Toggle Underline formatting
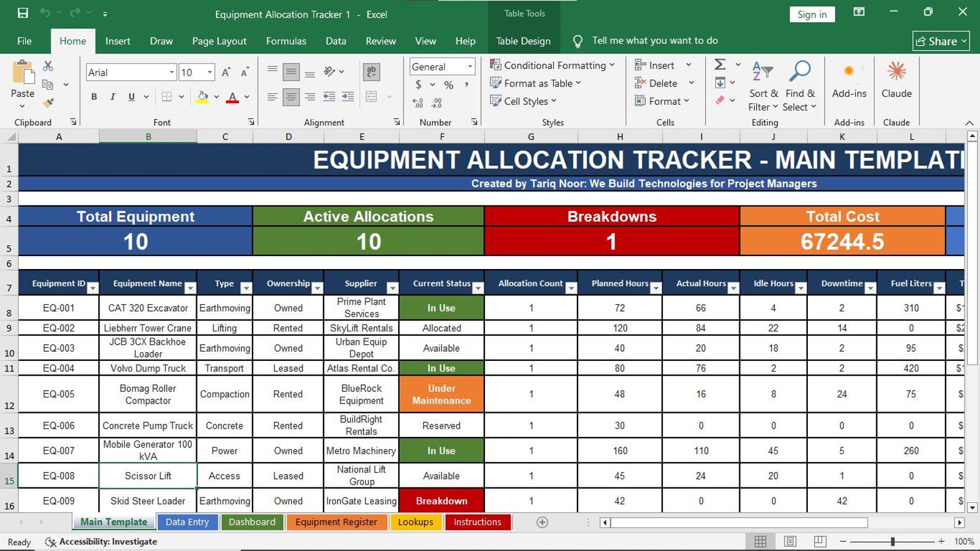This screenshot has width=980, height=551. pos(131,97)
